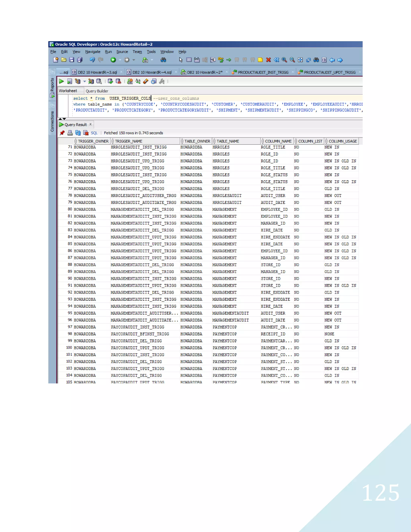
Task: Open the Tools menu
Action: tap(151, 52)
